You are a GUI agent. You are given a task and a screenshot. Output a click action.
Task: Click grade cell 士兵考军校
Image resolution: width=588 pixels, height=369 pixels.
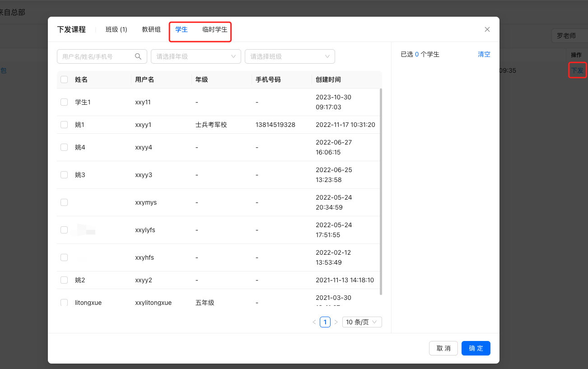tap(211, 125)
